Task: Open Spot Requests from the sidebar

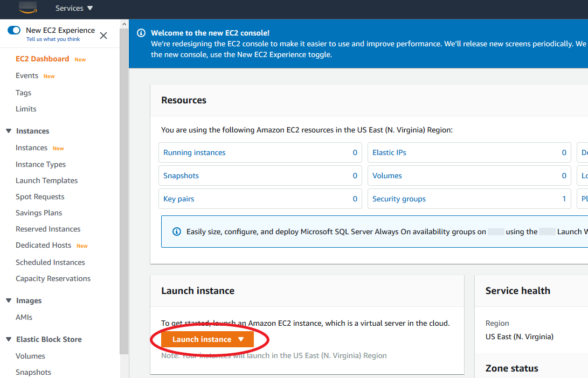Action: pos(40,197)
